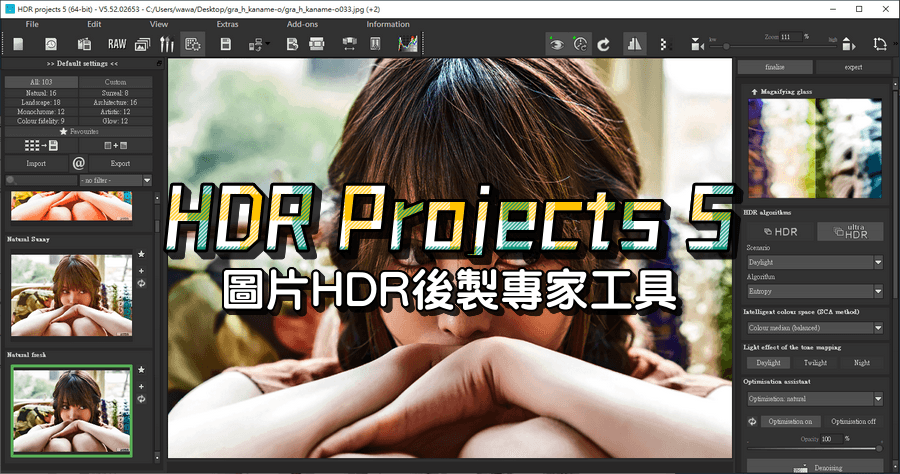Click the Zoom percentage input field
The width and height of the screenshot is (900, 474).
click(x=790, y=37)
